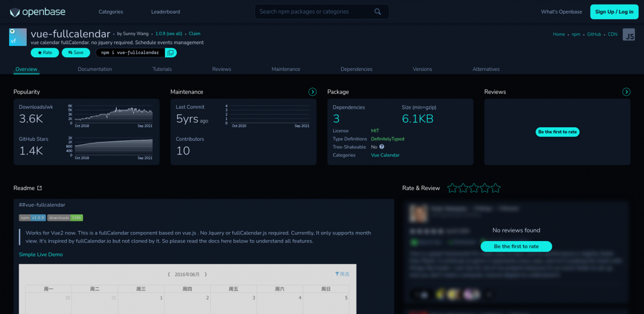
Task: Click the previous month arrow in the demo calendar
Action: (x=169, y=274)
